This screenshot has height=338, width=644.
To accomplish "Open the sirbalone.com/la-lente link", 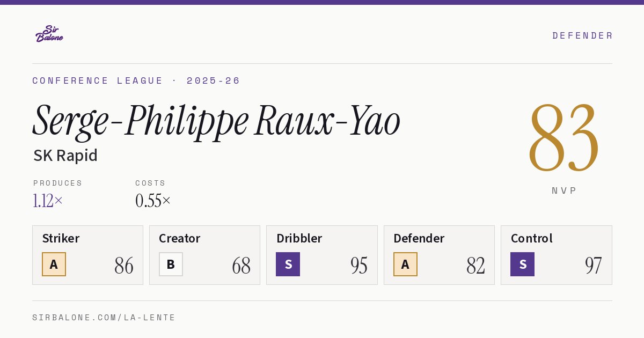I will coord(104,318).
